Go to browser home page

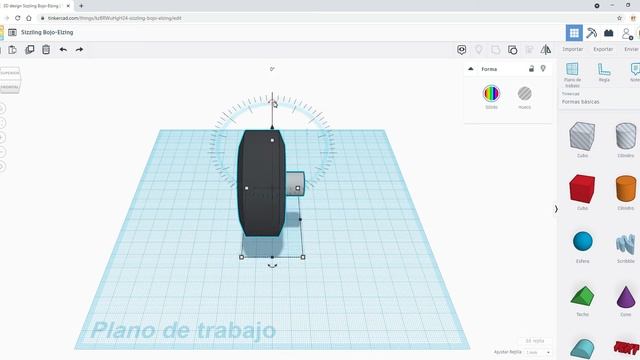click(x=29, y=18)
